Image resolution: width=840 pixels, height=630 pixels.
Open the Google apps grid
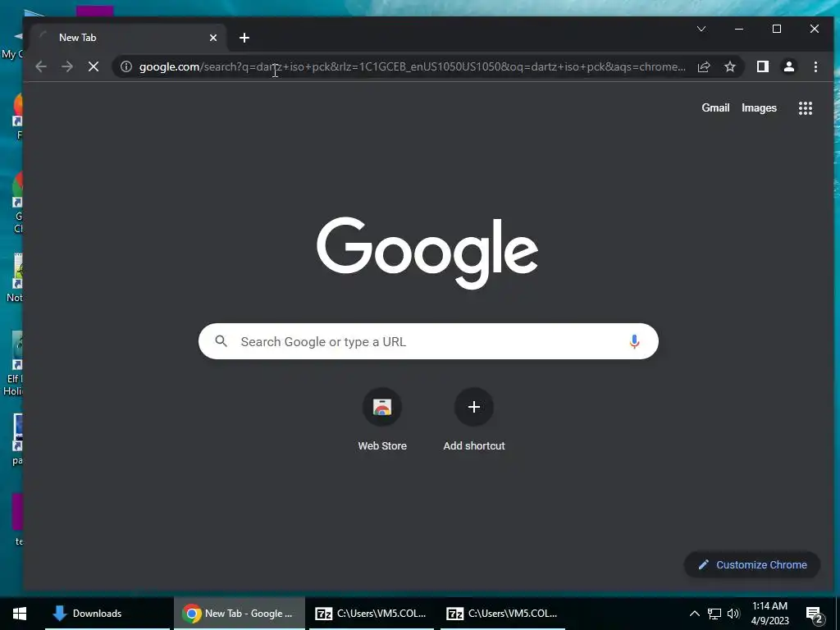pos(806,108)
